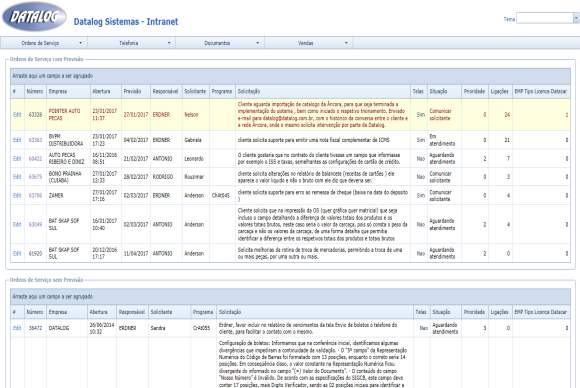Click top grid group panel 'Arraste aqui um campo'
Screen dimensions: 580x388
click(290, 76)
